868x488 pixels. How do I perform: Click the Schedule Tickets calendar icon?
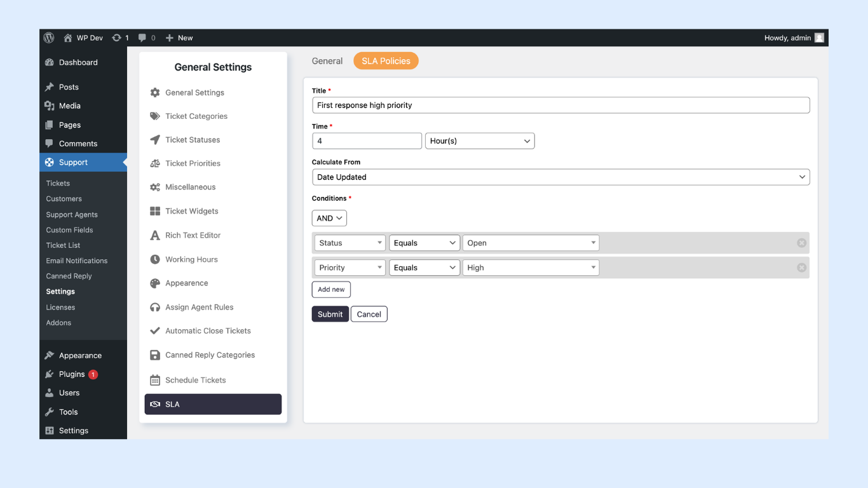tap(155, 380)
